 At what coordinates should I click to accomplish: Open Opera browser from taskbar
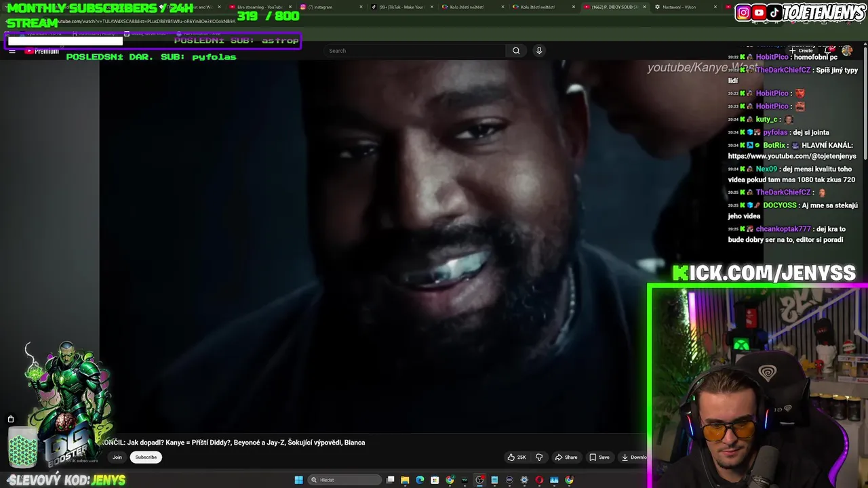(539, 480)
